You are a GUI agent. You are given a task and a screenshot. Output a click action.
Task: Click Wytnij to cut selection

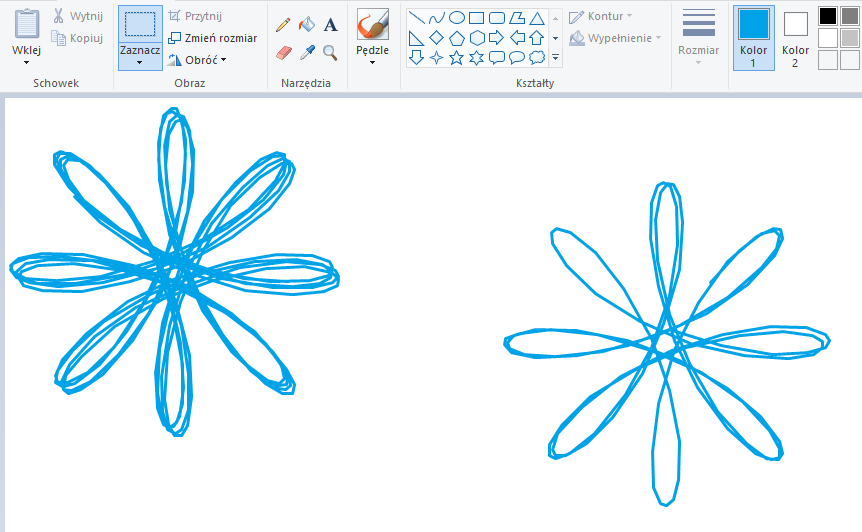[78, 16]
